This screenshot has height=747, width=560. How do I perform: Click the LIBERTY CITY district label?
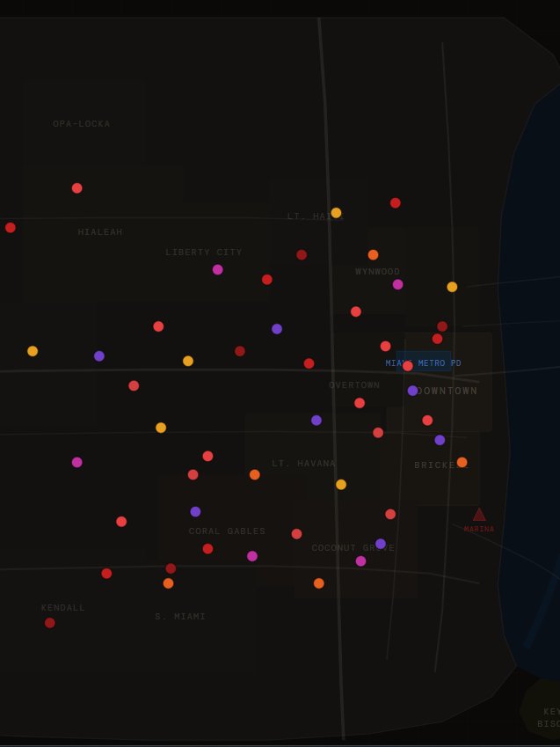[204, 252]
